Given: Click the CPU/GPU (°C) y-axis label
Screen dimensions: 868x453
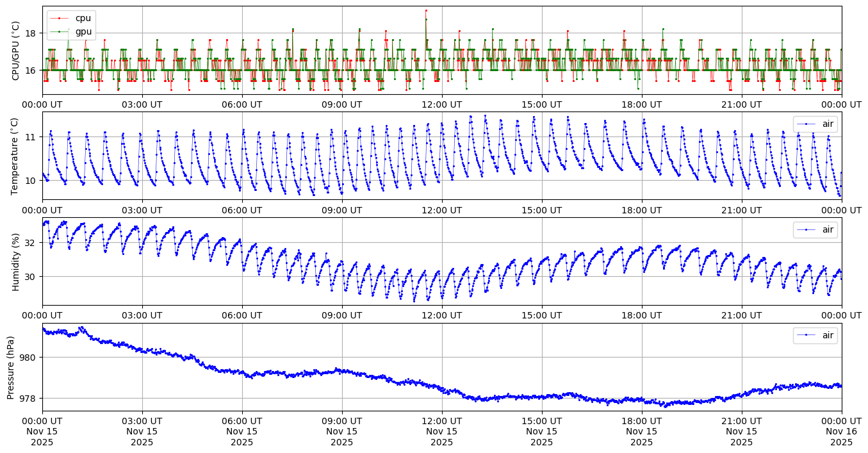Looking at the screenshot, I should click(x=16, y=51).
